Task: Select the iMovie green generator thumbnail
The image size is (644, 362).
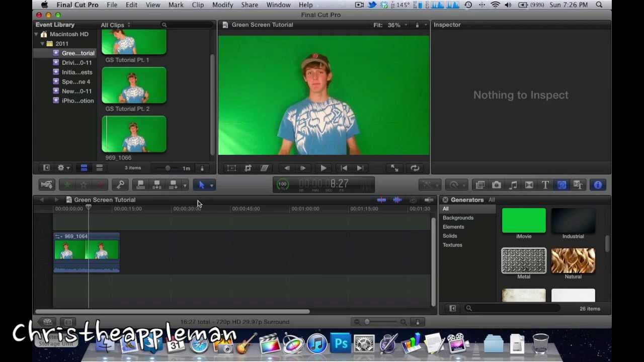Action: point(524,220)
